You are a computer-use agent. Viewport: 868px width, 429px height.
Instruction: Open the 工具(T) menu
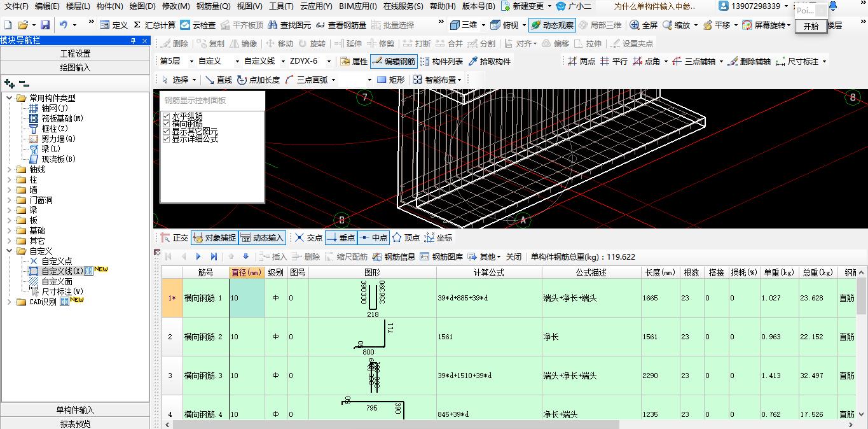point(281,6)
